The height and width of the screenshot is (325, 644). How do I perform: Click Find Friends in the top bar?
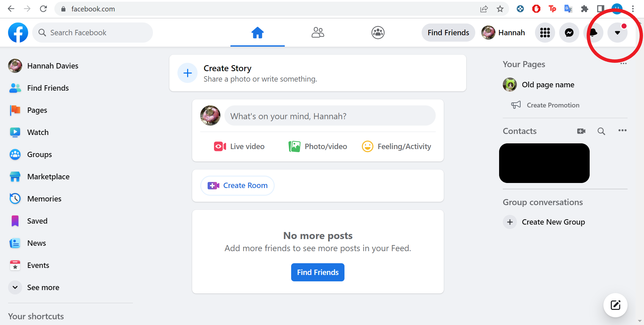448,33
